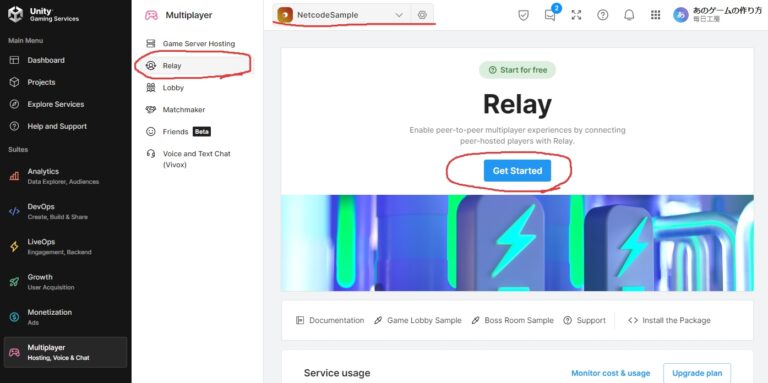The width and height of the screenshot is (768, 383).
Task: Open Monitor cost & usage link
Action: point(610,373)
